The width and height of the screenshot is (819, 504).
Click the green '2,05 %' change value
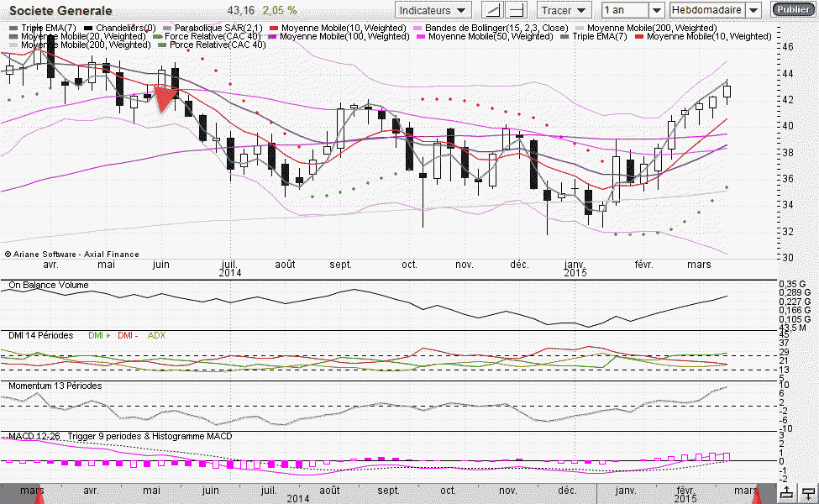(x=280, y=10)
